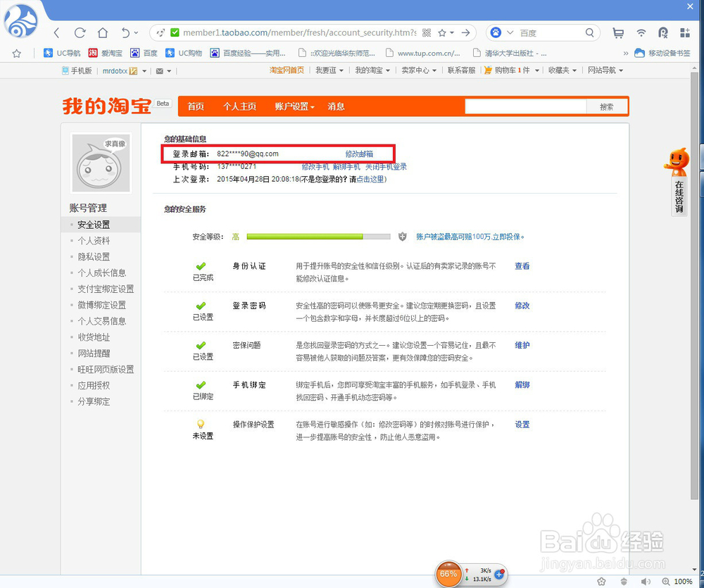The width and height of the screenshot is (704, 588).
Task: Click the WiFi sharing icon in toolbar
Action: pos(641,32)
